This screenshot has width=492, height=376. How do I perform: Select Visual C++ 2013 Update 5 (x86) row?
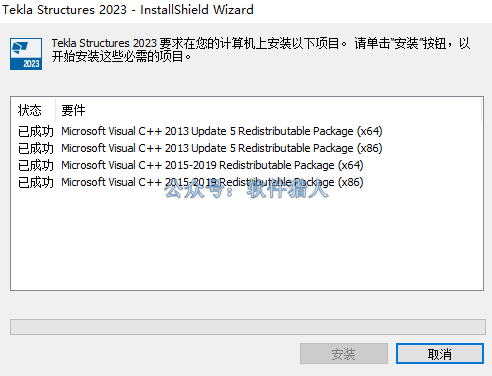point(200,148)
